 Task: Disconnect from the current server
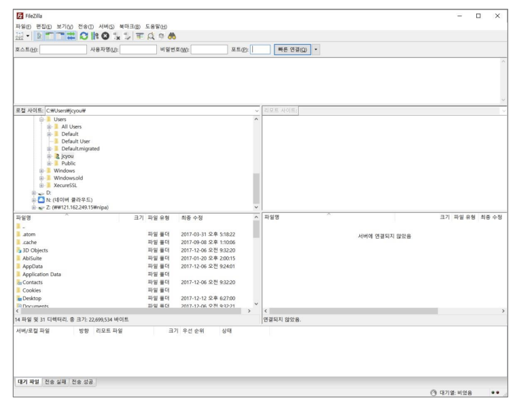(116, 36)
